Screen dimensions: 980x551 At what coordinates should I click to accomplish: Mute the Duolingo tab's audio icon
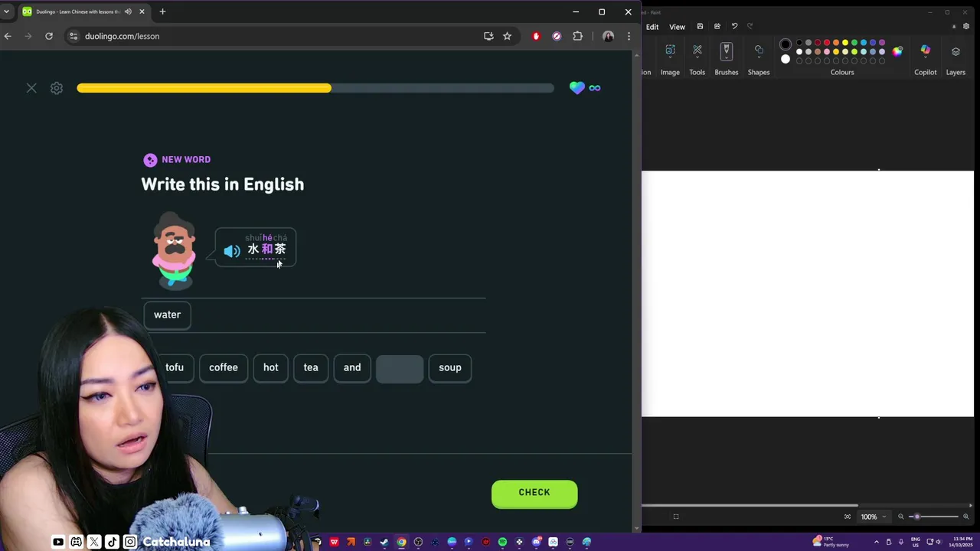[128, 11]
